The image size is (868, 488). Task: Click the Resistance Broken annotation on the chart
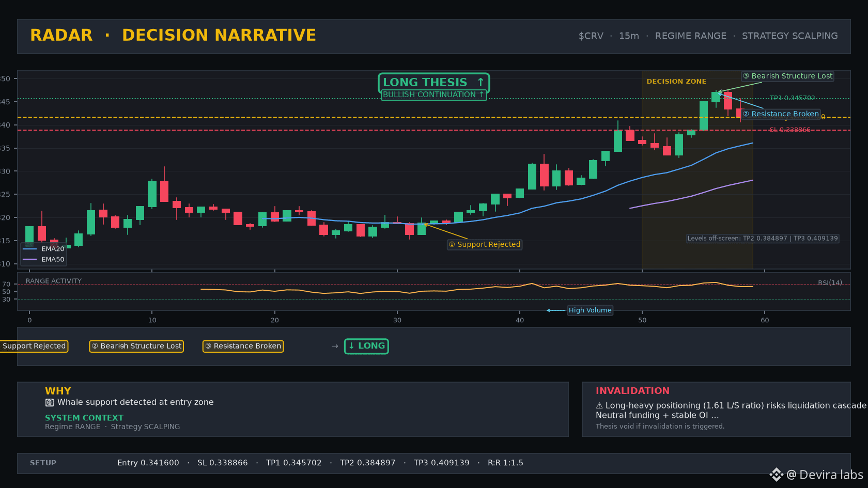point(781,114)
